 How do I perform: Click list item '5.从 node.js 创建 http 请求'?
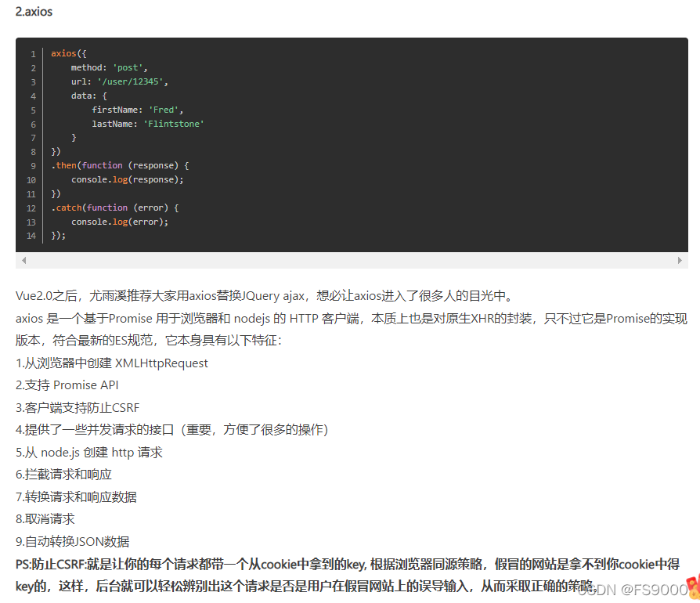tap(88, 452)
